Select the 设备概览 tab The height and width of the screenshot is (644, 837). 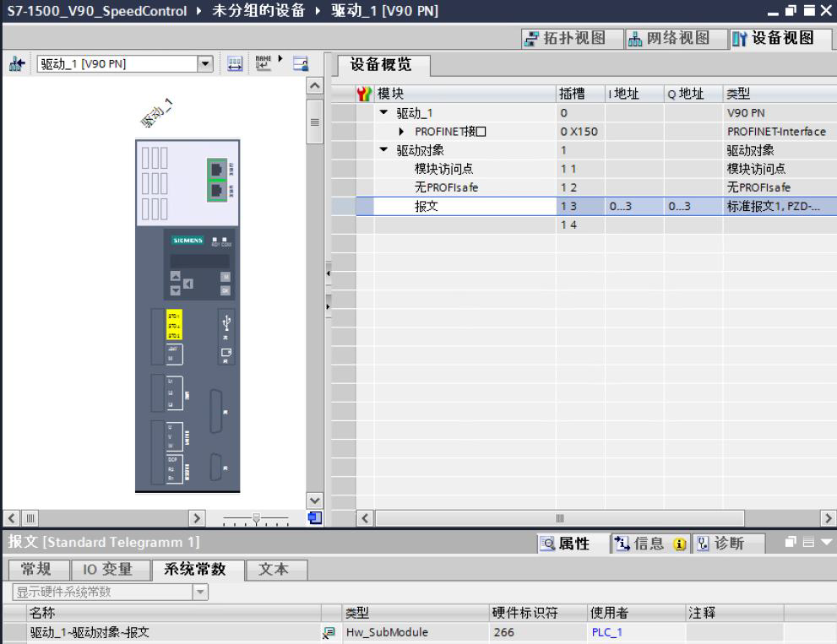tap(383, 65)
